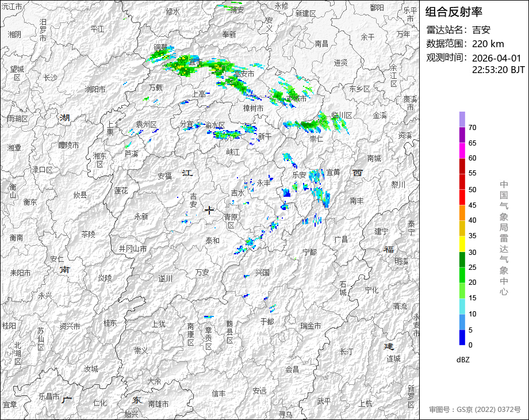The width and height of the screenshot is (529, 420).
Task: Click the 井冈山市 label on the map
Action: pos(133,249)
